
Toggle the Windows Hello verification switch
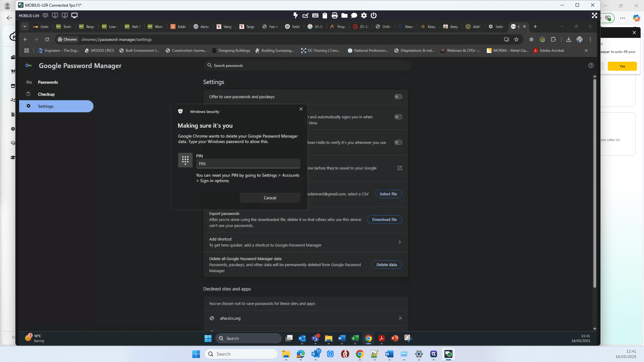click(x=398, y=142)
